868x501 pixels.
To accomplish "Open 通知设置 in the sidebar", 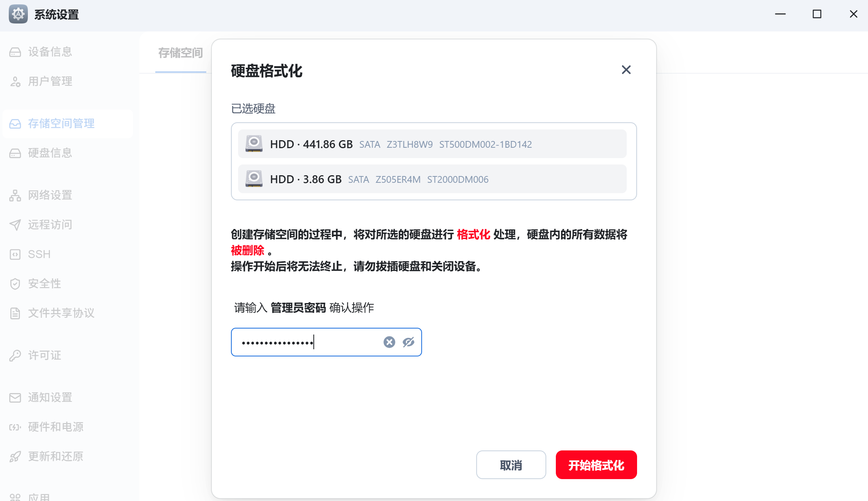I will (x=49, y=397).
